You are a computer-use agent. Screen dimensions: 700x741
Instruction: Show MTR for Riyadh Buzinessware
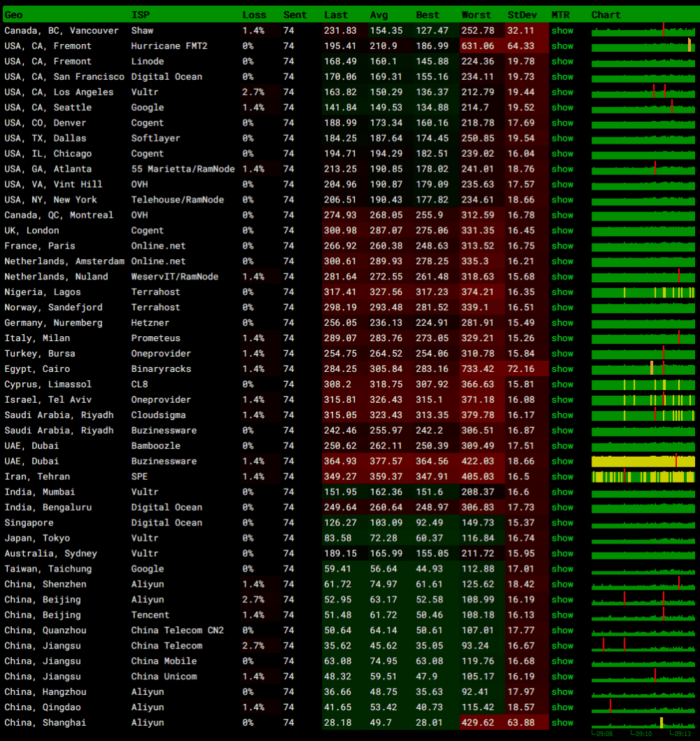point(562,430)
